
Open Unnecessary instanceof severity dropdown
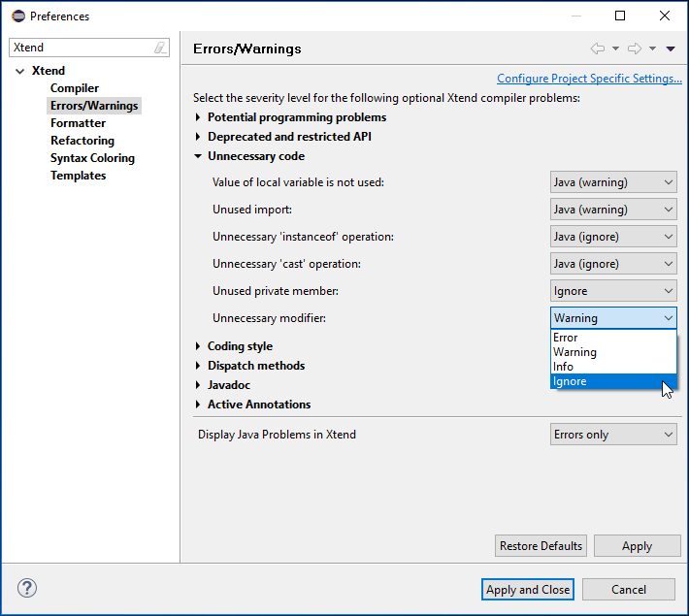613,237
